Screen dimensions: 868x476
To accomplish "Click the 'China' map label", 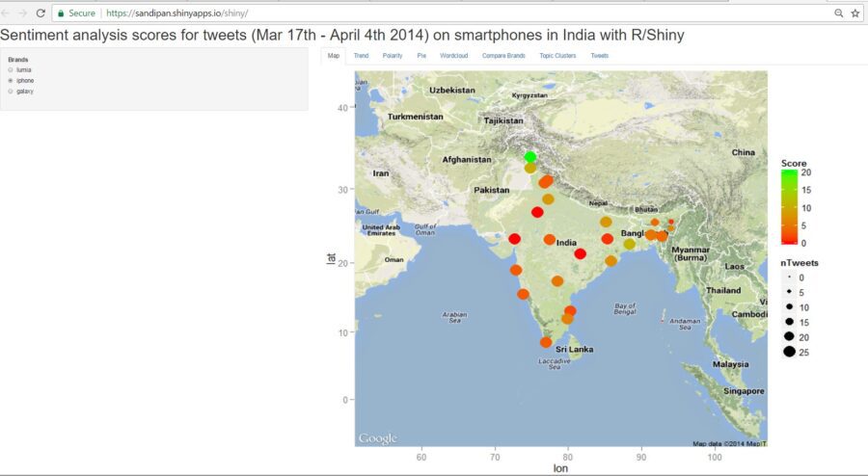I will coord(743,152).
